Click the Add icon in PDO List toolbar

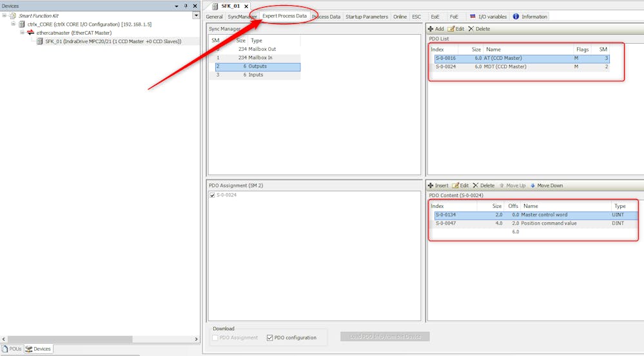coord(431,29)
